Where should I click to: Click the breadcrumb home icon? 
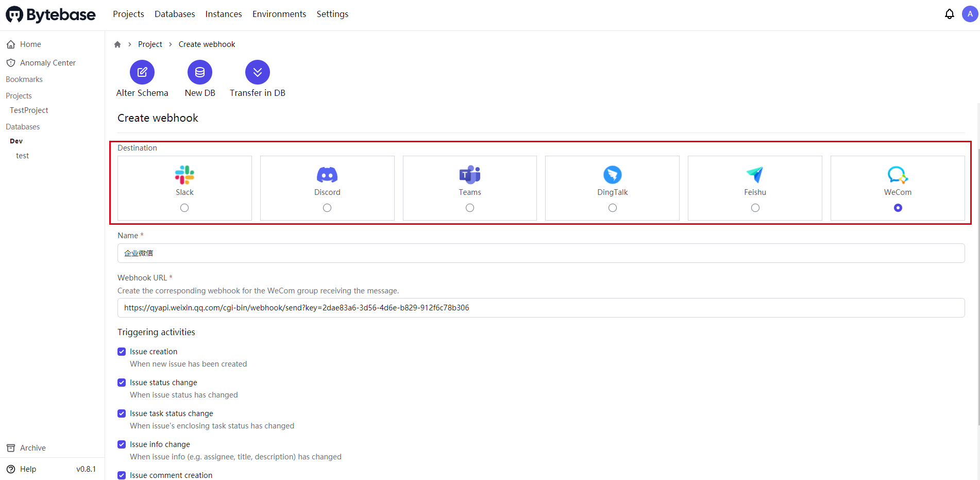[117, 44]
